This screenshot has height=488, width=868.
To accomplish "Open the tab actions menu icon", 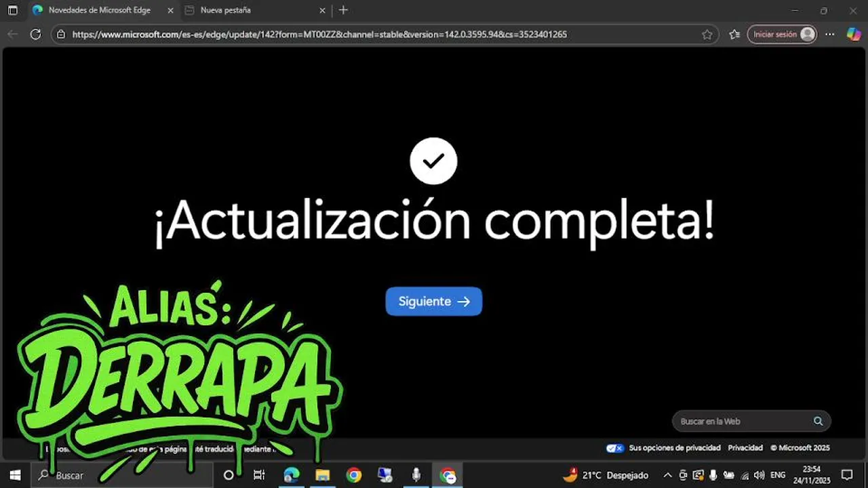I will point(12,10).
